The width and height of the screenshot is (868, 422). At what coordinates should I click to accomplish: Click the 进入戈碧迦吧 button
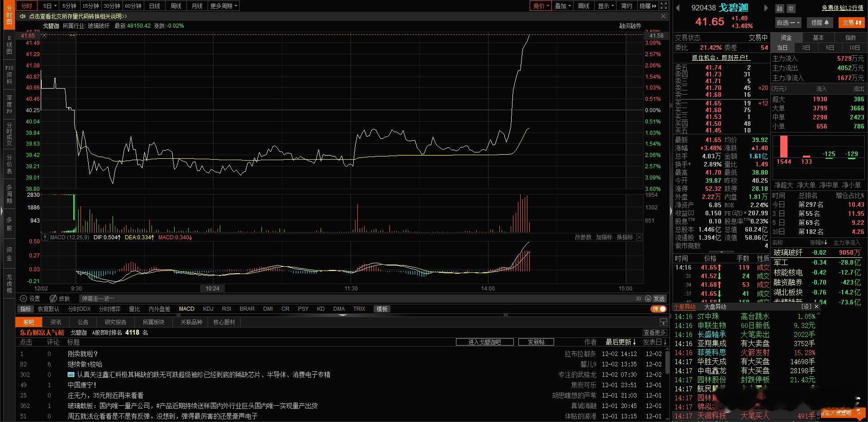(484, 342)
